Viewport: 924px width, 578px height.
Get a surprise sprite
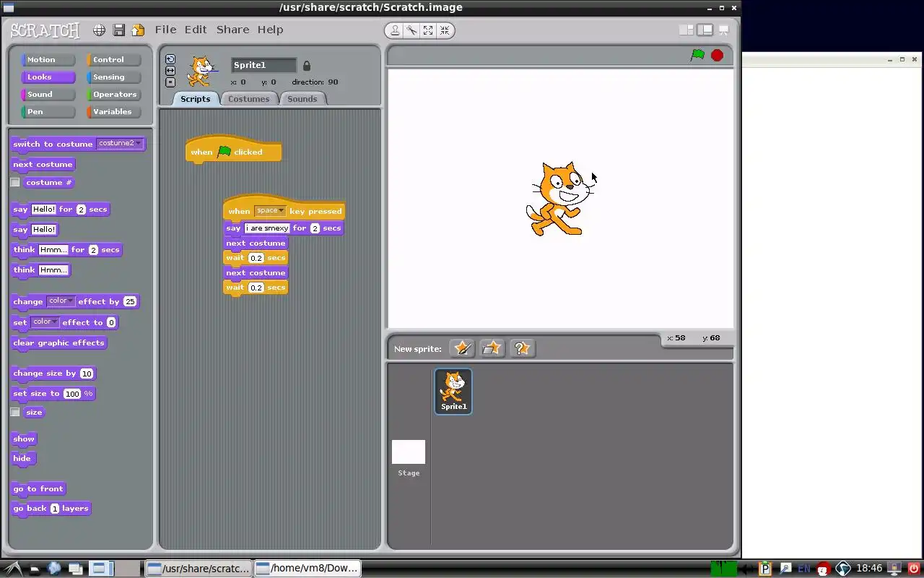(522, 348)
